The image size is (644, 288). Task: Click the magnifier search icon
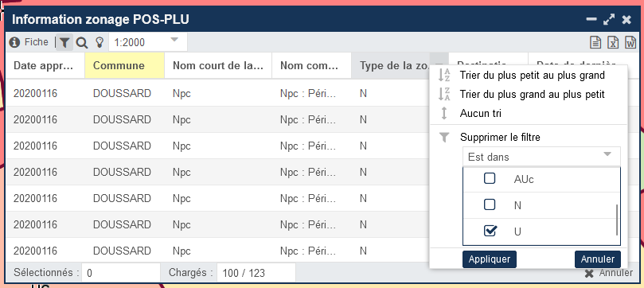click(x=82, y=42)
